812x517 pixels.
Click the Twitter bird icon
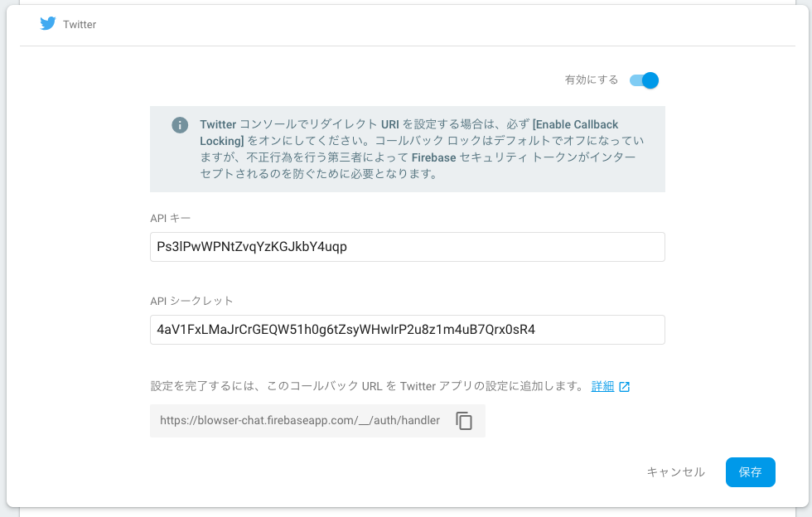tap(48, 24)
